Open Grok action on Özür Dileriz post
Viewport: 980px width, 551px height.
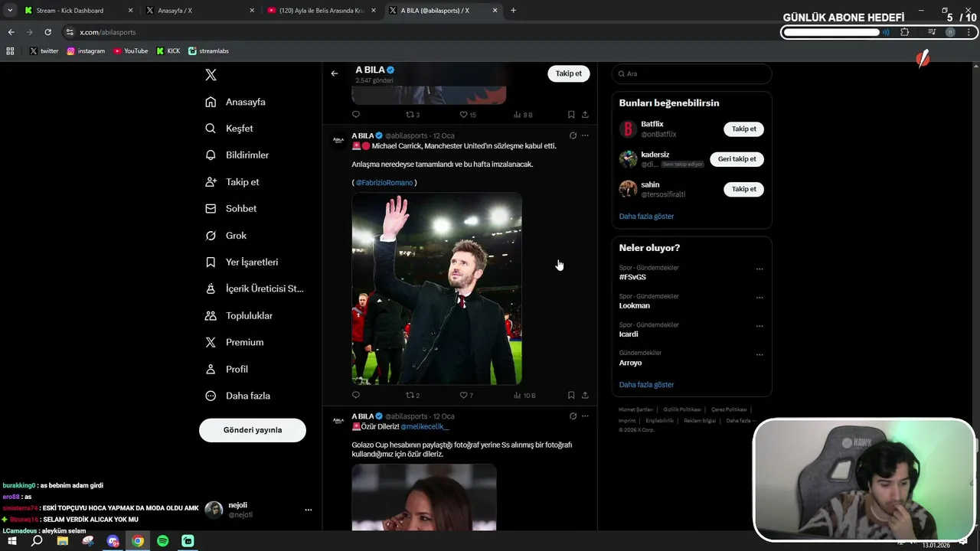(573, 416)
